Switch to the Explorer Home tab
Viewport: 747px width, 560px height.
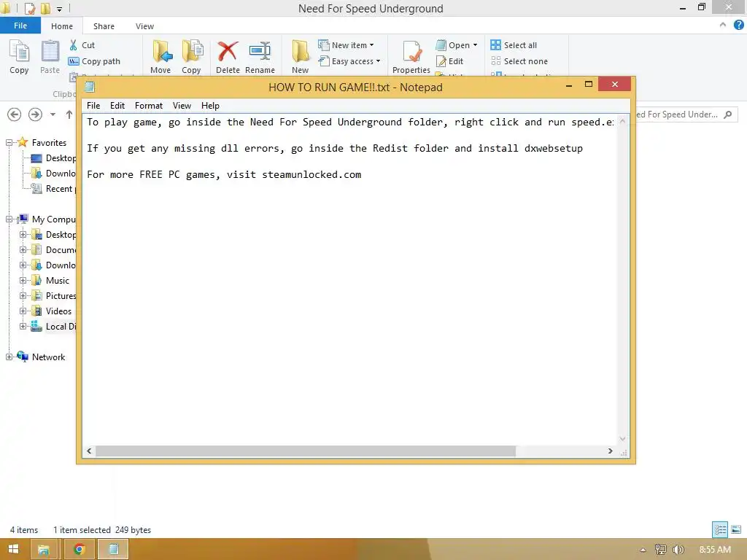coord(62,26)
